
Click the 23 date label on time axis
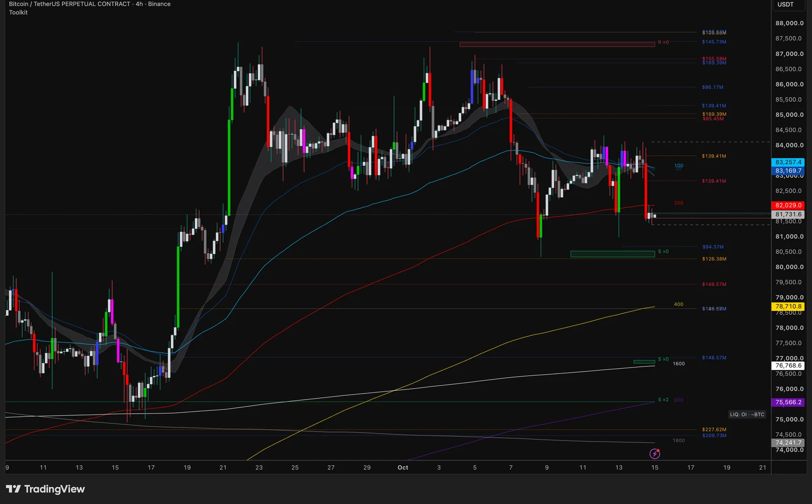(x=259, y=467)
